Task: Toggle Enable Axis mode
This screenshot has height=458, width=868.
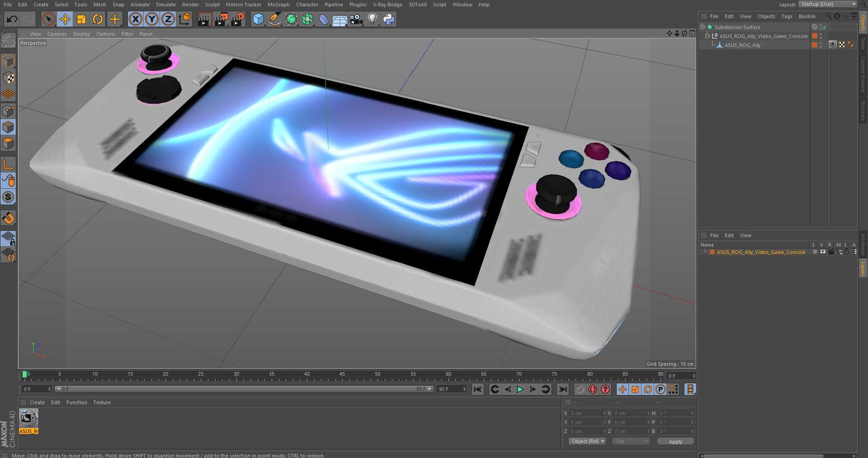Action: (8, 164)
